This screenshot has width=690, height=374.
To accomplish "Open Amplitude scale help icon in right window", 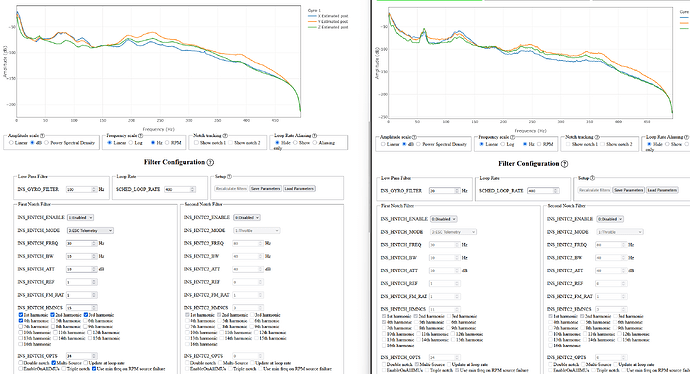I will pos(414,137).
